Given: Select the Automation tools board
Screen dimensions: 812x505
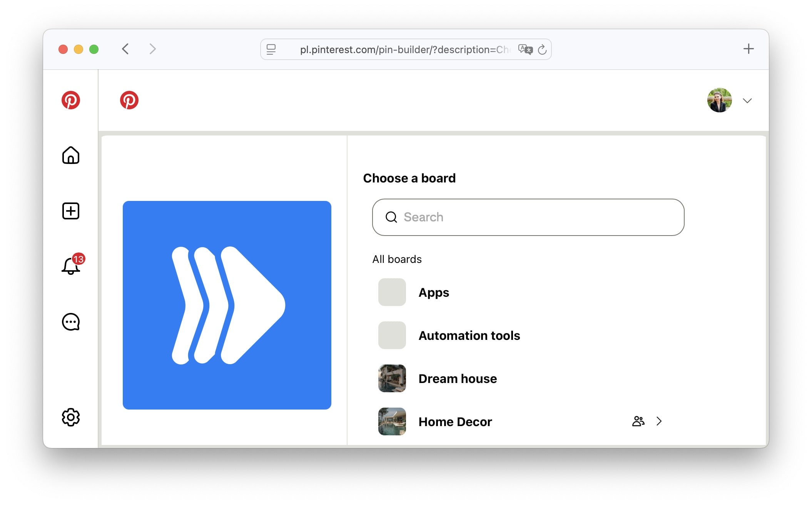Looking at the screenshot, I should (469, 336).
